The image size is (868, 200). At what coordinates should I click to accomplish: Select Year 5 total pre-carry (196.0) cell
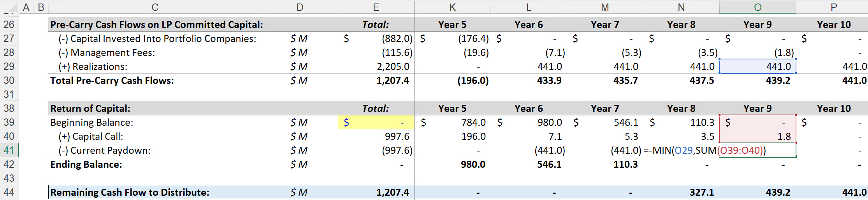tap(452, 80)
